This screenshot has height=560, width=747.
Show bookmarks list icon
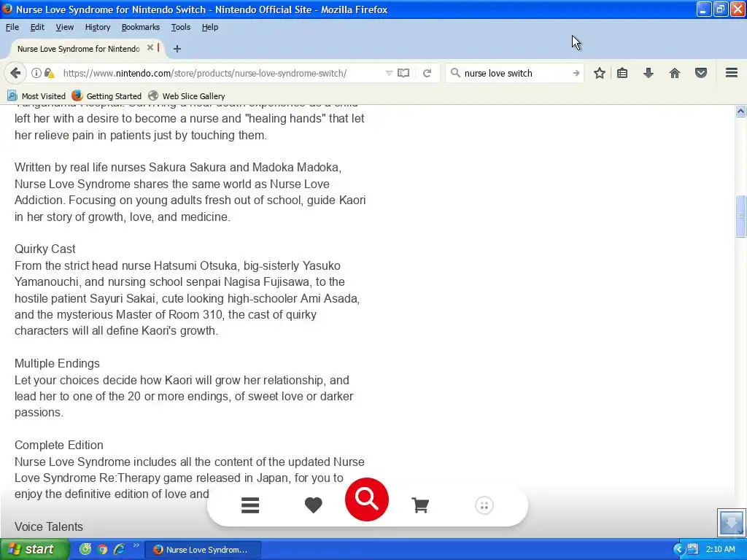coord(622,73)
